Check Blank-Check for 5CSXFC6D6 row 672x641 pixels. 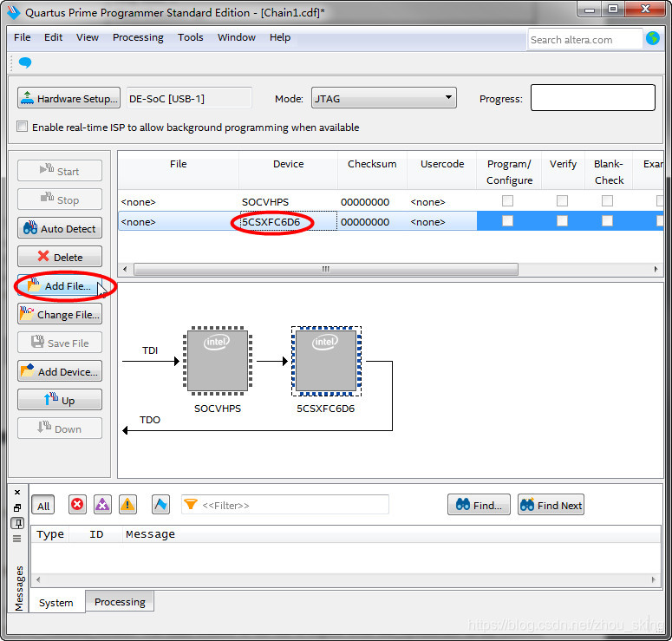pyautogui.click(x=607, y=221)
